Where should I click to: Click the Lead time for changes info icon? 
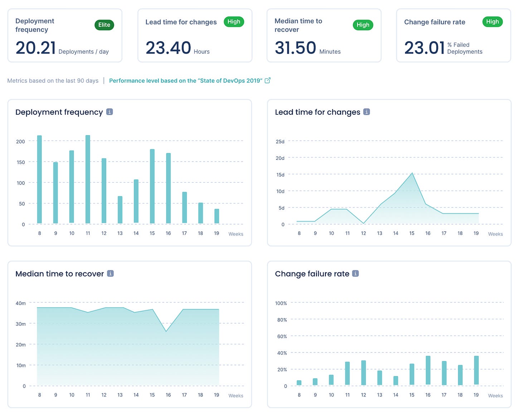[366, 112]
